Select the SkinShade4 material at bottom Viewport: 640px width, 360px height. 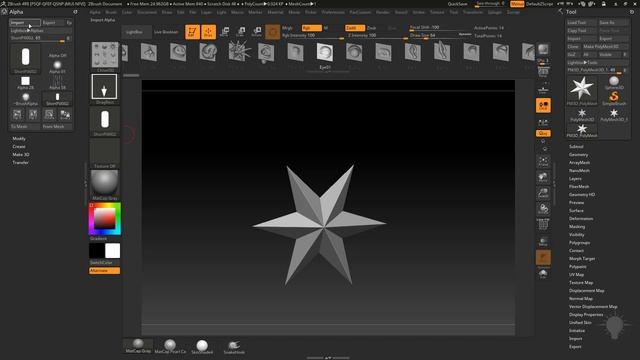coord(202,347)
